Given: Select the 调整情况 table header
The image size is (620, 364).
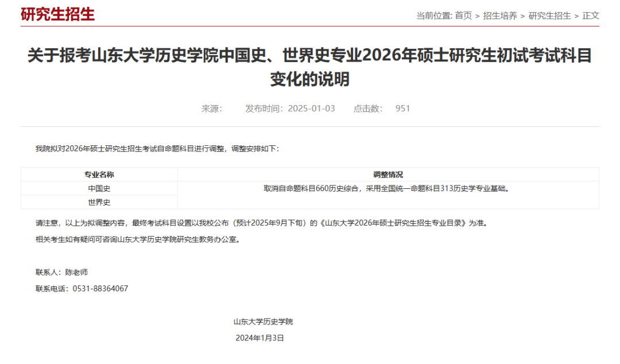Looking at the screenshot, I should click(x=388, y=175).
